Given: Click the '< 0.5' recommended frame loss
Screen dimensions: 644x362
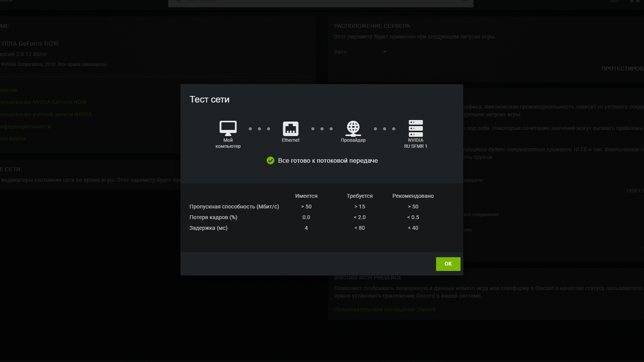Looking at the screenshot, I should coord(413,217).
